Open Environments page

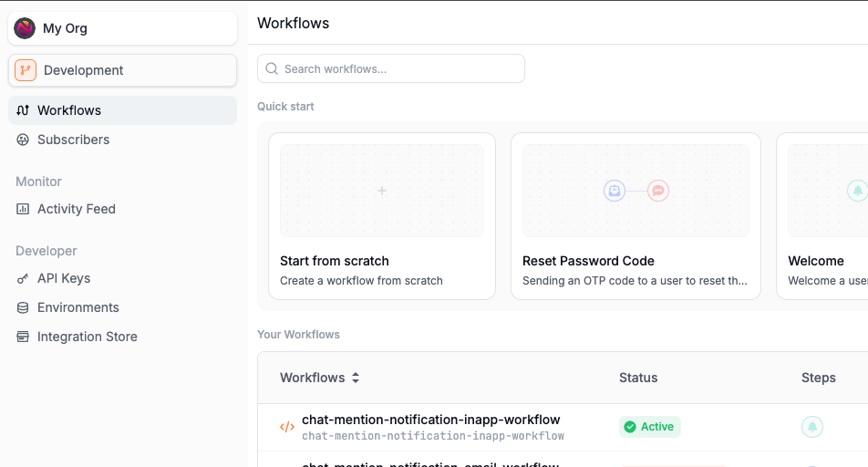point(123,307)
